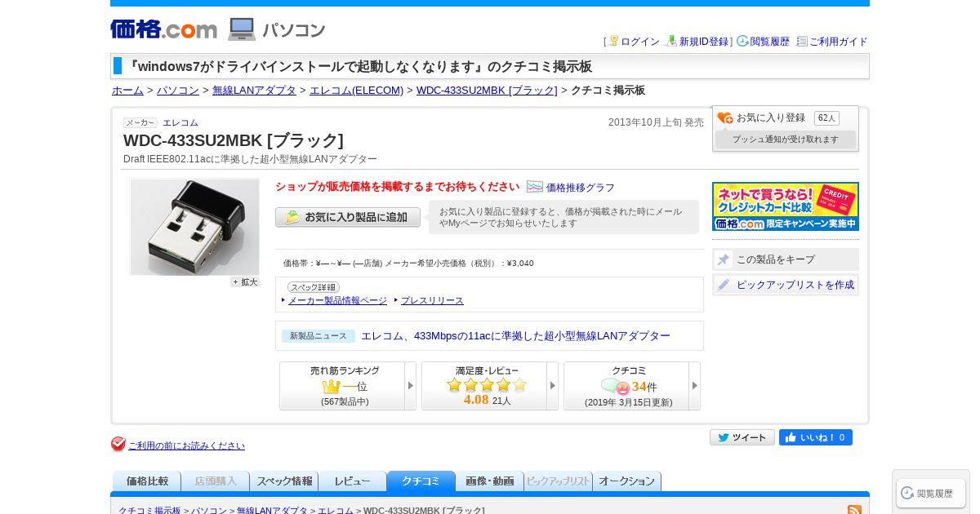
Task: Switch to the 画像・動画 tab
Action: (x=490, y=481)
